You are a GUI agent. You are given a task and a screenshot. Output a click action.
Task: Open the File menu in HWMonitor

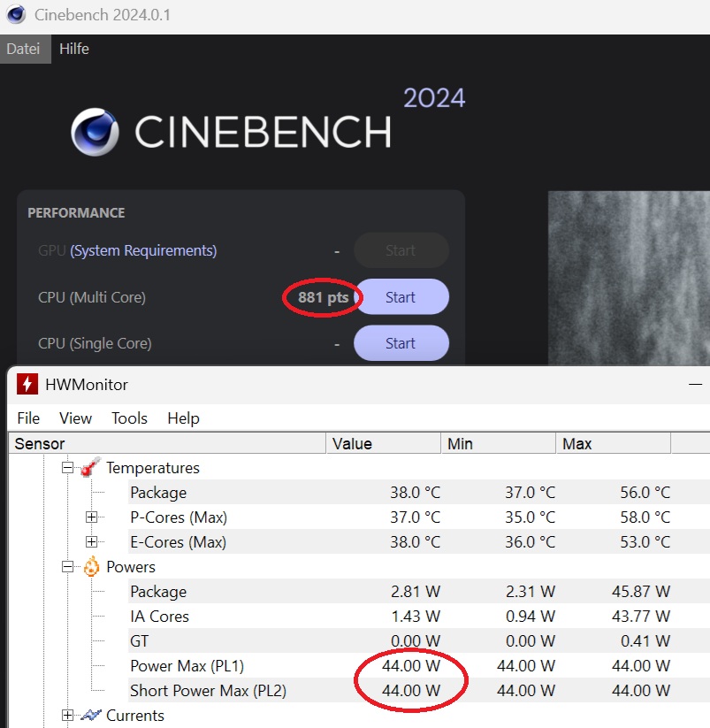point(28,418)
